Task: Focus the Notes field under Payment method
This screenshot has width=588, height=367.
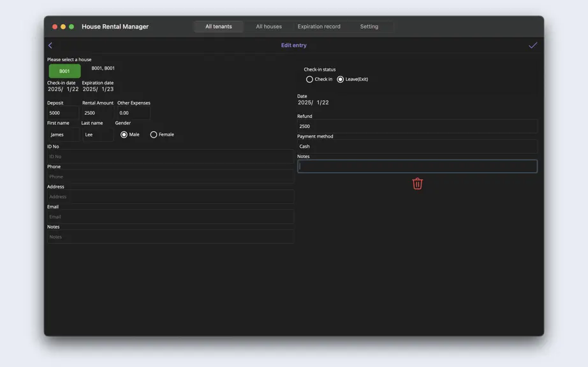Action: [417, 166]
